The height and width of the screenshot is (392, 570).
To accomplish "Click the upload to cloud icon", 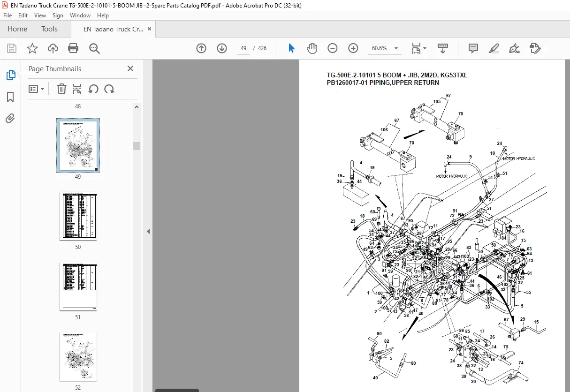I will [x=53, y=48].
